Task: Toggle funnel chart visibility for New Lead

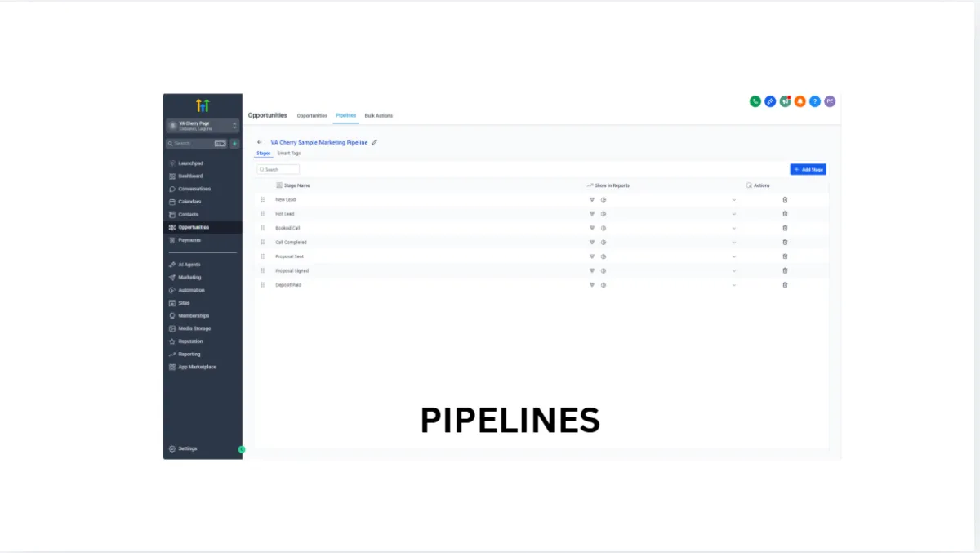Action: click(592, 199)
